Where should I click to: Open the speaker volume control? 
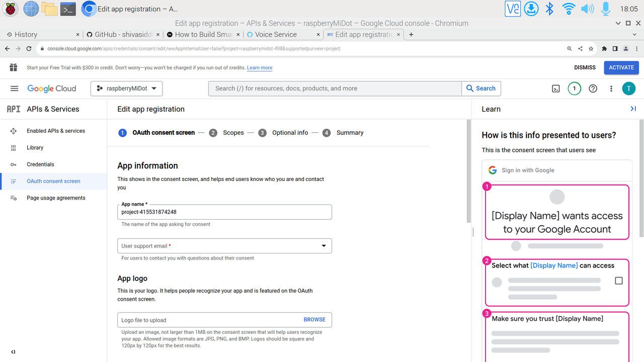[587, 9]
